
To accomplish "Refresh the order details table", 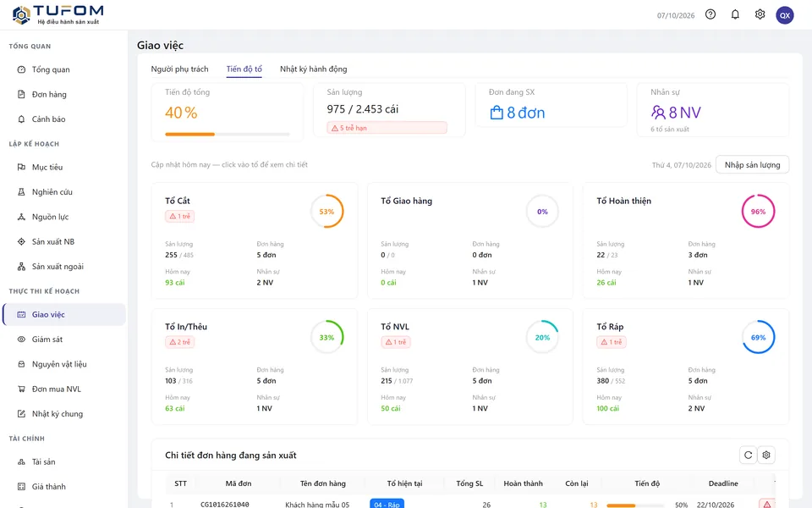I will click(x=748, y=456).
